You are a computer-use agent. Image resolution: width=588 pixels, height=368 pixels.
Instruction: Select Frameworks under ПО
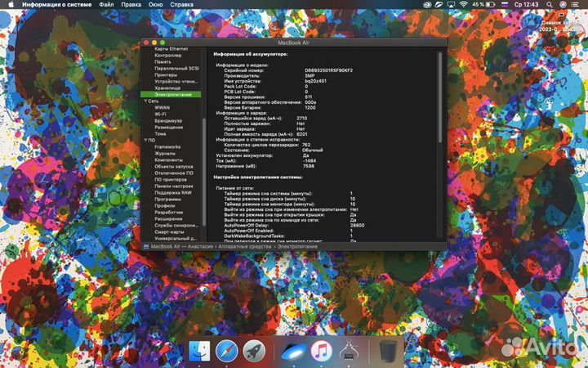coord(167,147)
